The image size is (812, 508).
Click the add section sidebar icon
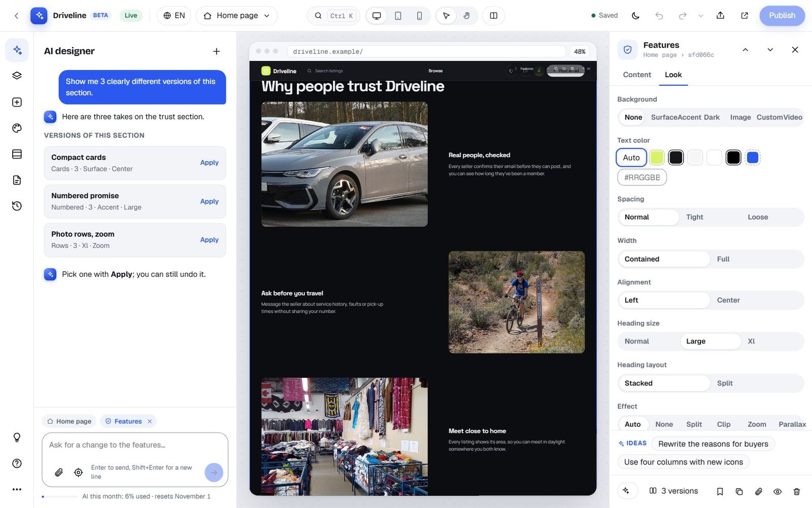(x=17, y=102)
